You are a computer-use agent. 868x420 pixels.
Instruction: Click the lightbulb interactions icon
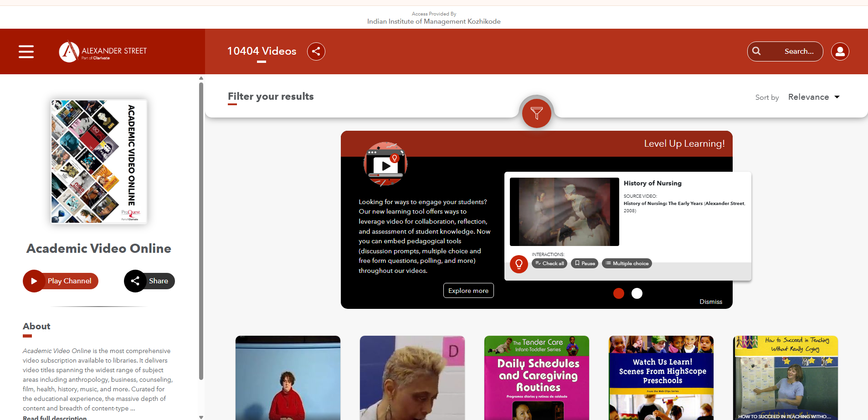pos(519,264)
